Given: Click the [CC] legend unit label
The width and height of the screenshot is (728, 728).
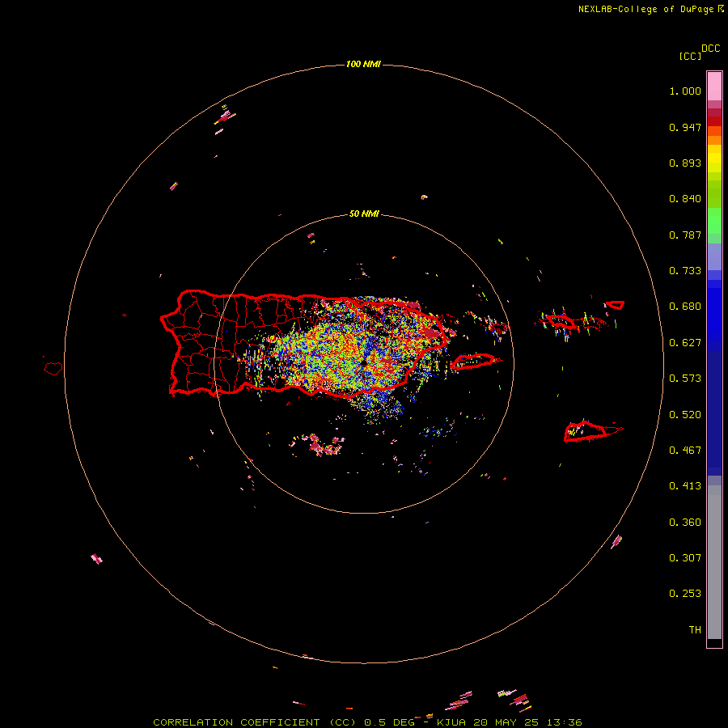Looking at the screenshot, I should [x=690, y=56].
